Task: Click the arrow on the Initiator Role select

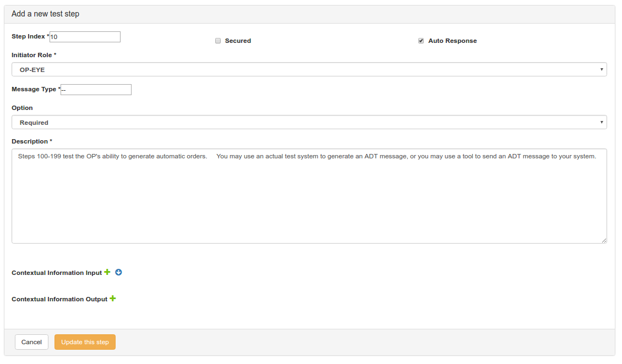Action: 602,70
